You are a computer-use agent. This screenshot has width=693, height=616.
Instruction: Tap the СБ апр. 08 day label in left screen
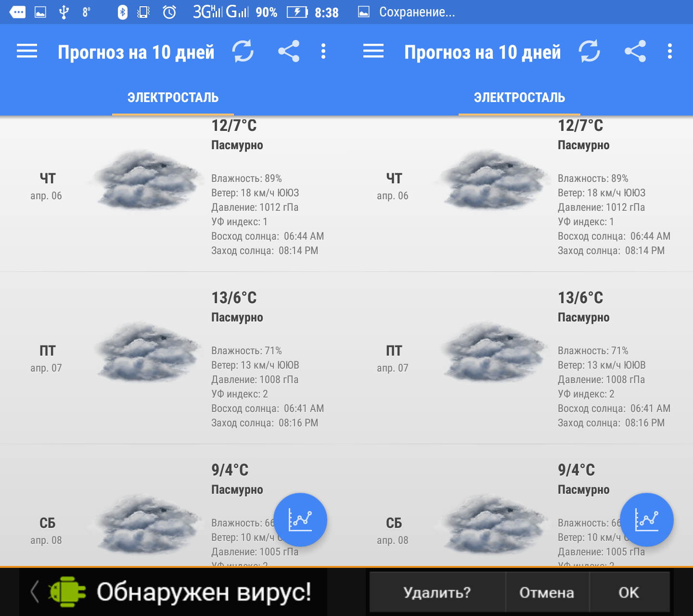tap(46, 531)
